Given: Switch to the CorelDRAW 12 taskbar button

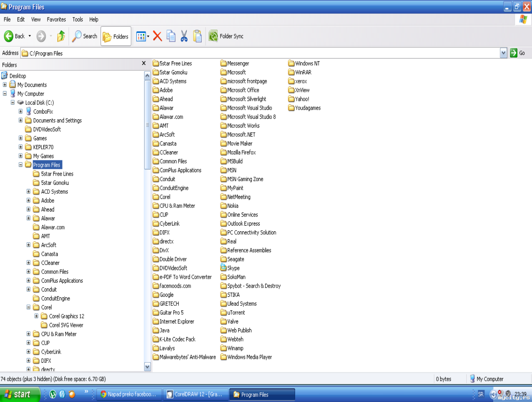Looking at the screenshot, I should click(195, 395).
